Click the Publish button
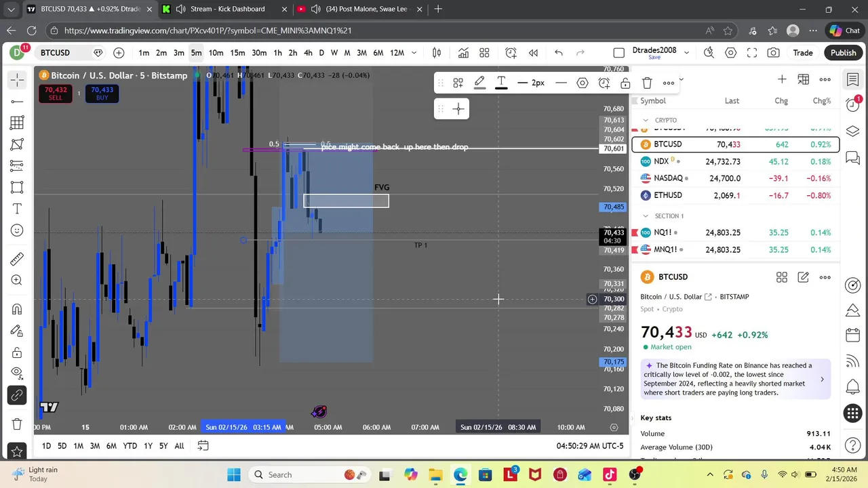The height and width of the screenshot is (488, 868). pyautogui.click(x=844, y=53)
